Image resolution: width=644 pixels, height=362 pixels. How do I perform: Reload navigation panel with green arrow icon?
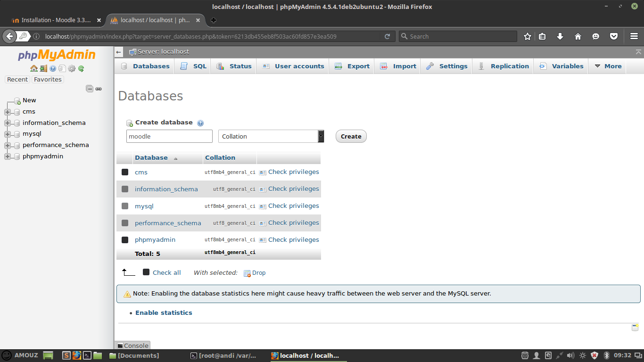(81, 68)
